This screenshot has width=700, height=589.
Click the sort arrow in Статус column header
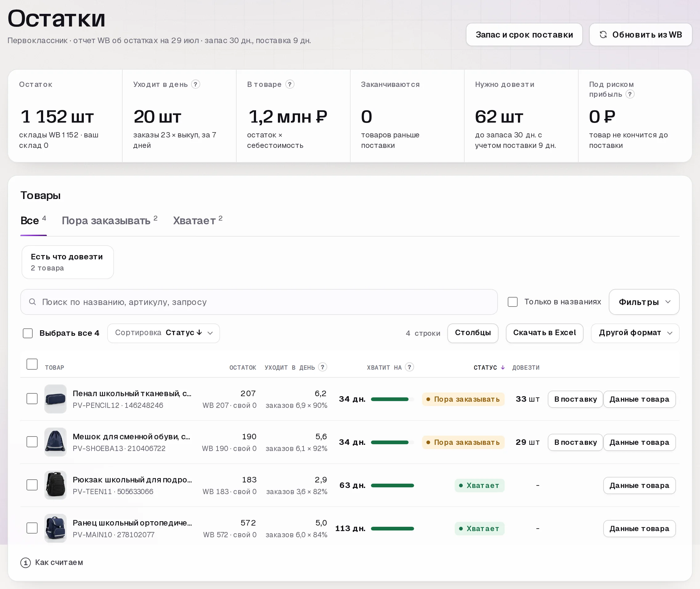click(x=503, y=367)
